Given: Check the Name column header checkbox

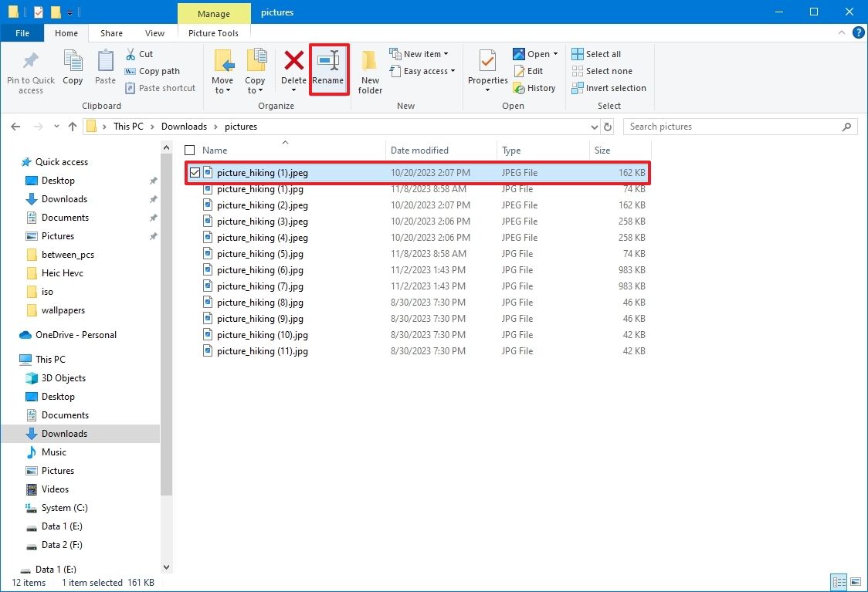Looking at the screenshot, I should [x=188, y=150].
